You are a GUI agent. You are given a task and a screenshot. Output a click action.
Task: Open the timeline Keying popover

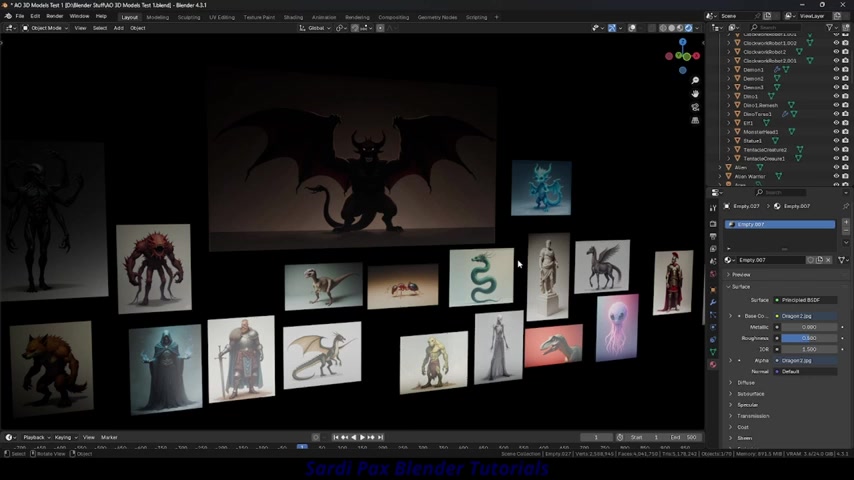[65, 438]
